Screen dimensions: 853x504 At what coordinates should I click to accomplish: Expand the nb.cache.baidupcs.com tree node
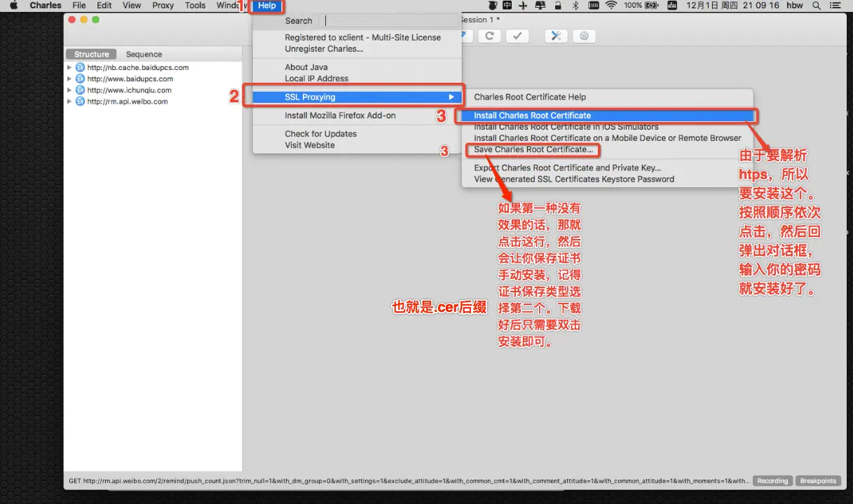[69, 68]
